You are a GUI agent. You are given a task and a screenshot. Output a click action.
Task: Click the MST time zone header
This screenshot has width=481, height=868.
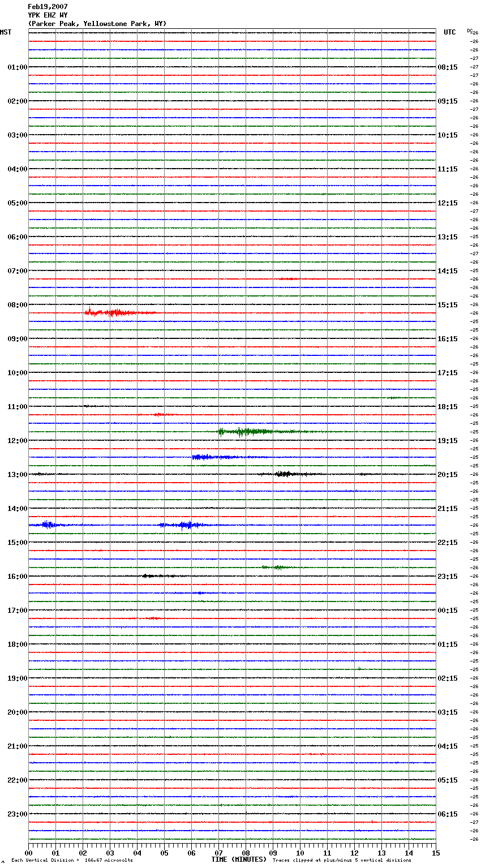[6, 32]
